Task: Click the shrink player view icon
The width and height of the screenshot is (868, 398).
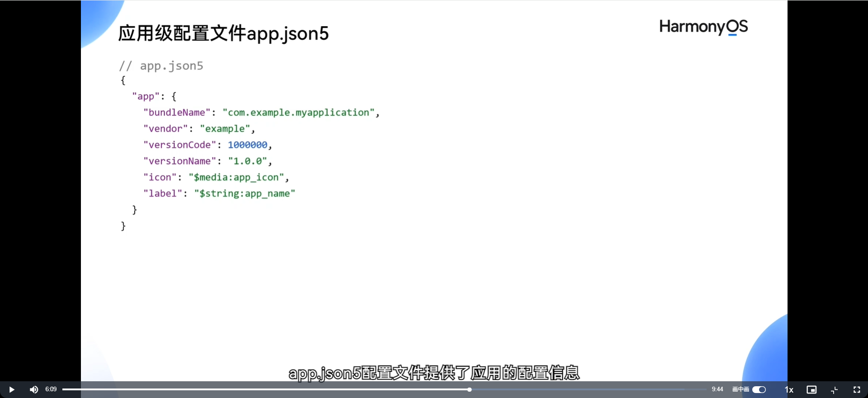Action: click(x=835, y=389)
